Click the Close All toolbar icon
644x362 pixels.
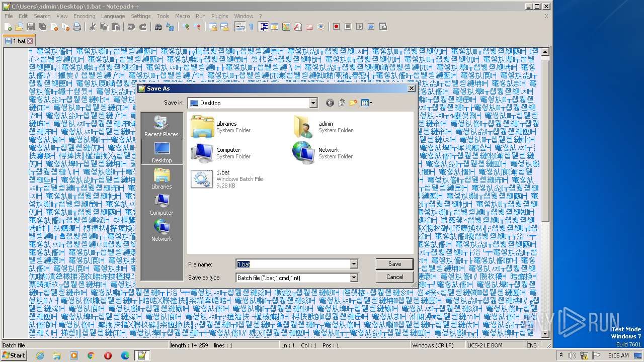click(65, 27)
